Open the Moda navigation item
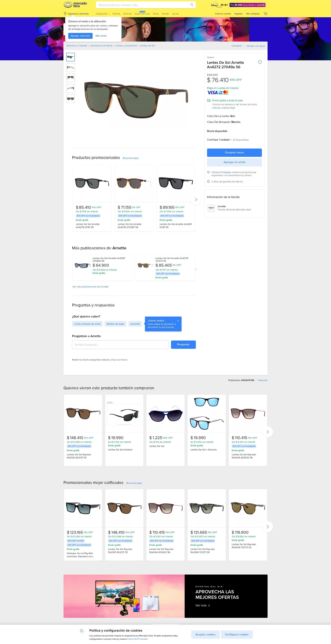Image resolution: width=331 pixels, height=644 pixels. pos(156,14)
